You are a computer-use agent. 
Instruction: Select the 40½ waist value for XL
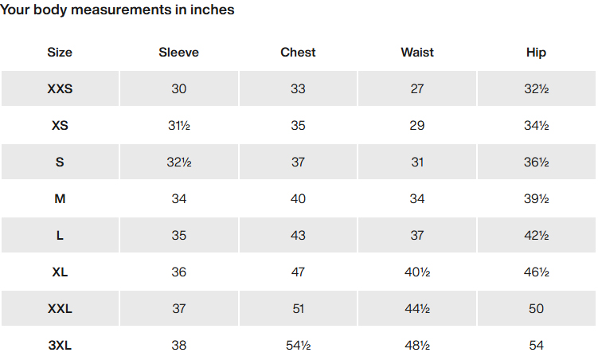417,272
